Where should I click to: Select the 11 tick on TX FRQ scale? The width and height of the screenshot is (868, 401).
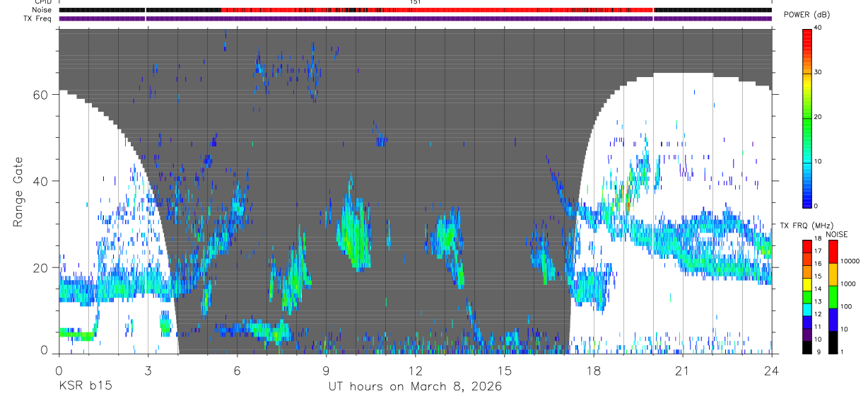point(818,327)
